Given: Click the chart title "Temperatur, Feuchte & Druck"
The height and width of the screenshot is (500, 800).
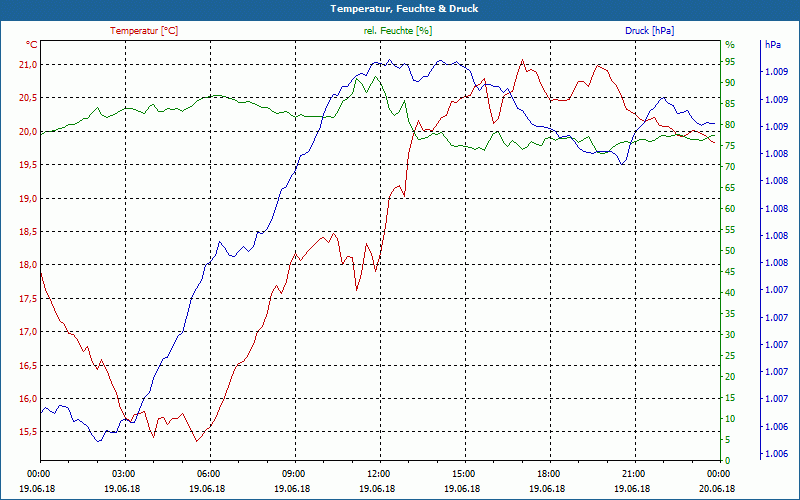Looking at the screenshot, I should [x=404, y=9].
